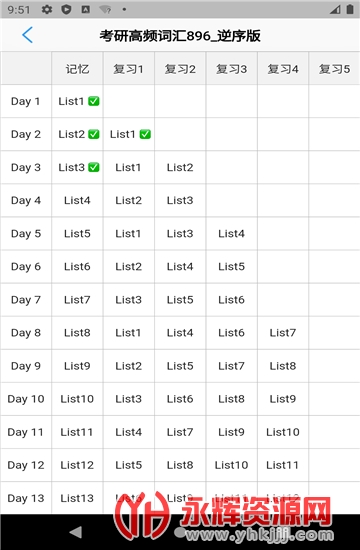Toggle Day 3 List3 green checkmark
360x550 pixels.
[94, 167]
